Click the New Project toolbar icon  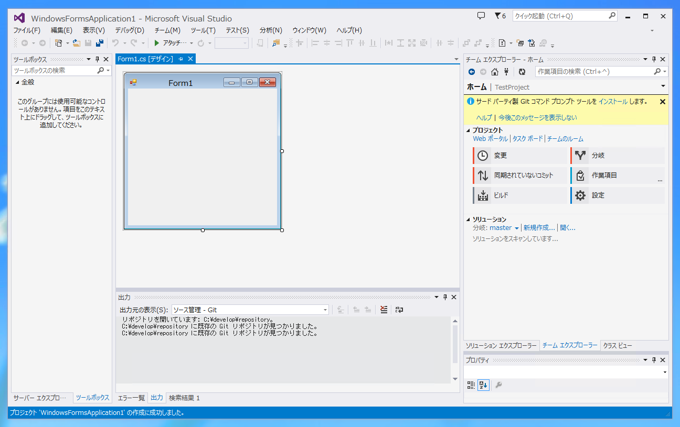[x=58, y=43]
